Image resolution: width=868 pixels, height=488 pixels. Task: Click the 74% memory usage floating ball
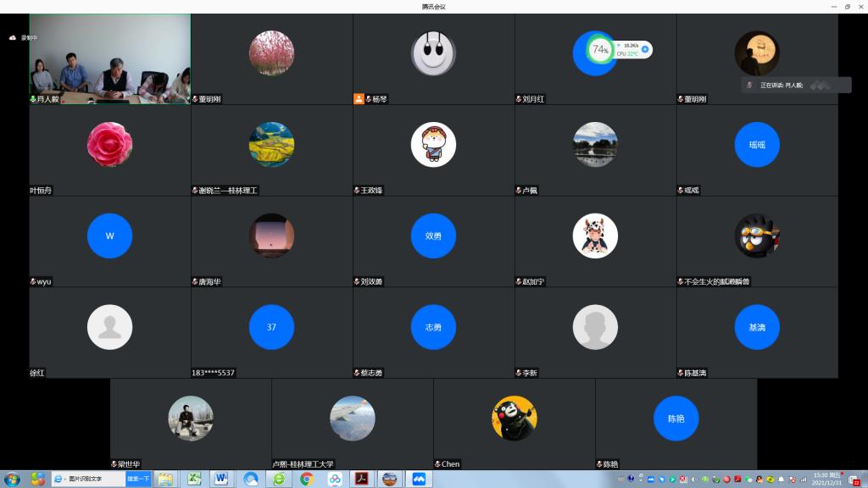tap(600, 50)
